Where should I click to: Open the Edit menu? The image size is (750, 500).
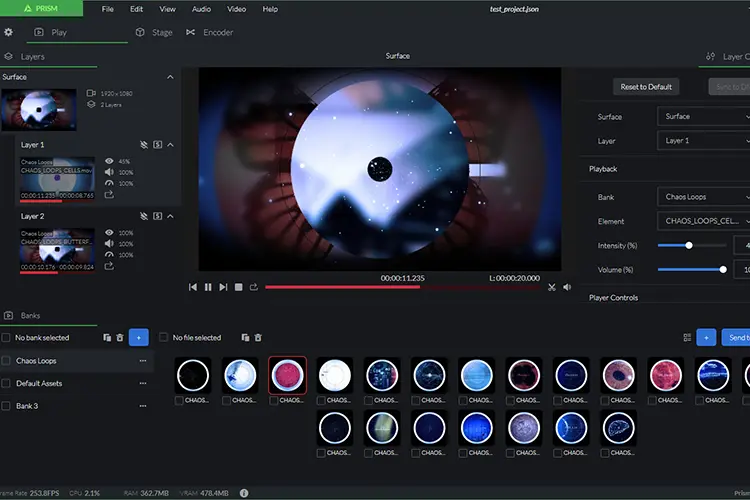tap(136, 9)
